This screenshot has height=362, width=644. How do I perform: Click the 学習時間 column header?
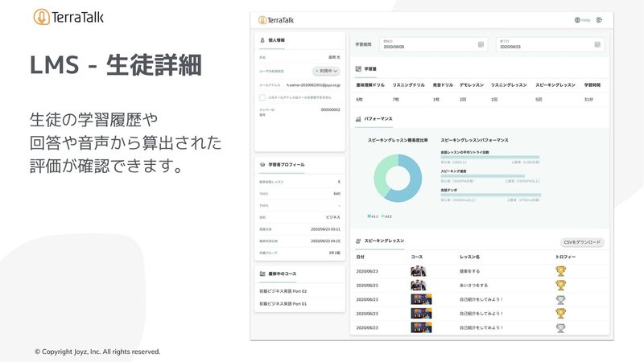(x=592, y=85)
